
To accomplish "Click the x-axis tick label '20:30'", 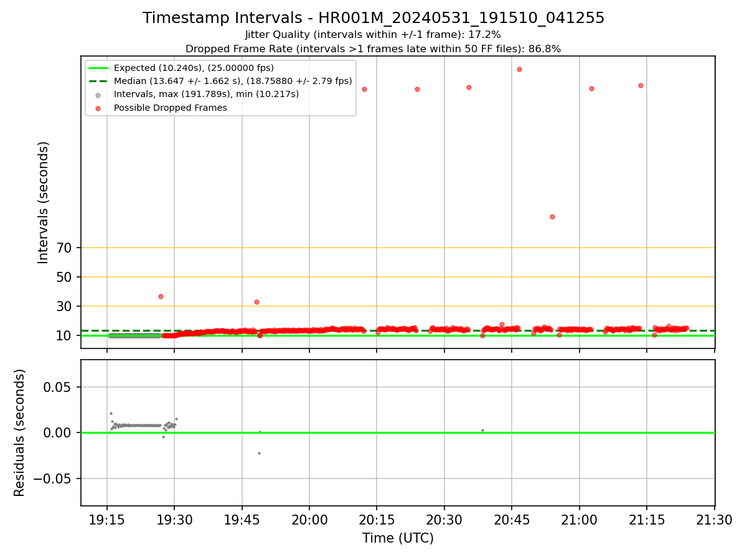I will click(444, 519).
